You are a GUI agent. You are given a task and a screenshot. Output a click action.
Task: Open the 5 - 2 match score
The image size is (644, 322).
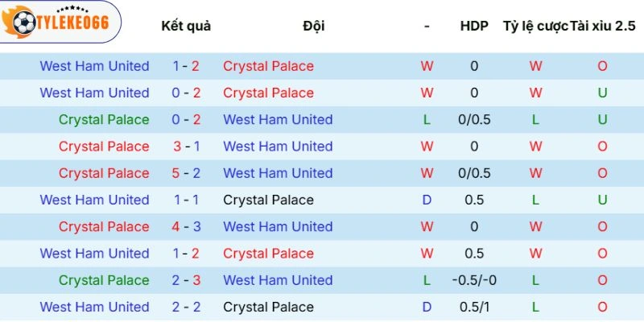(186, 173)
